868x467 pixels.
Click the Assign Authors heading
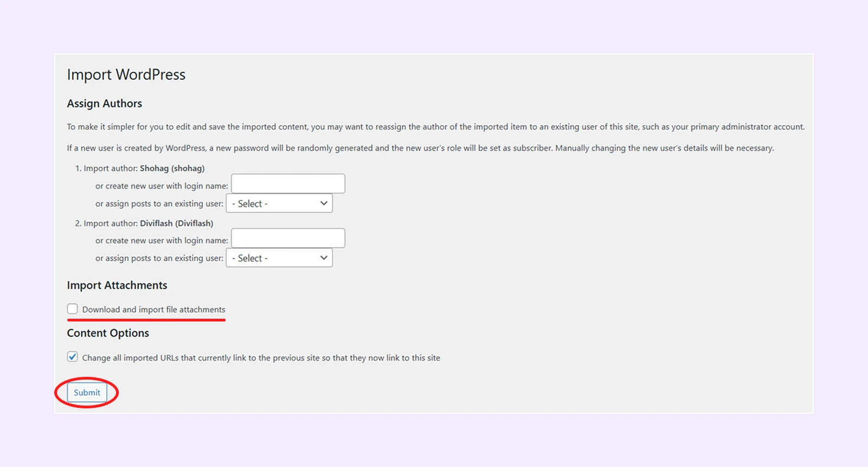pos(105,104)
